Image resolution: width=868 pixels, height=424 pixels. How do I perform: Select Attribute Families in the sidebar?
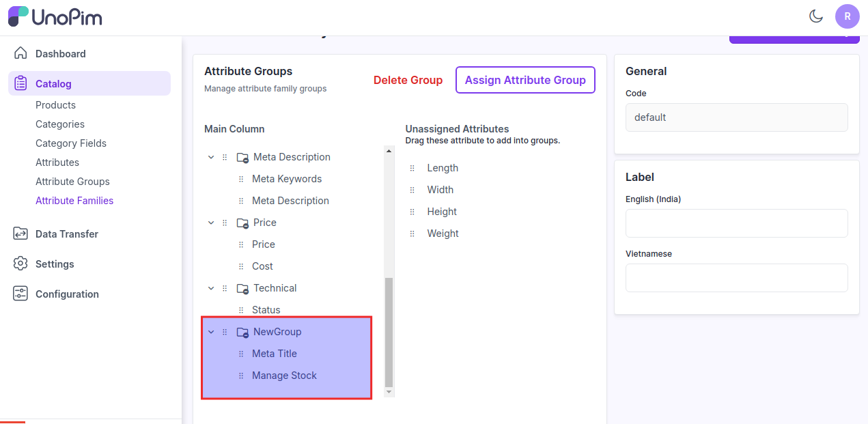coord(74,200)
